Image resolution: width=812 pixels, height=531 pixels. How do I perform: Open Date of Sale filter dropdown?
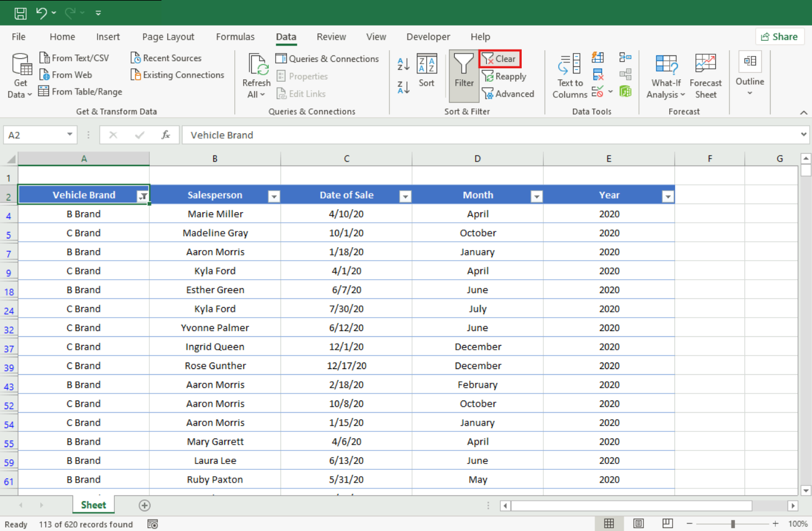[405, 196]
